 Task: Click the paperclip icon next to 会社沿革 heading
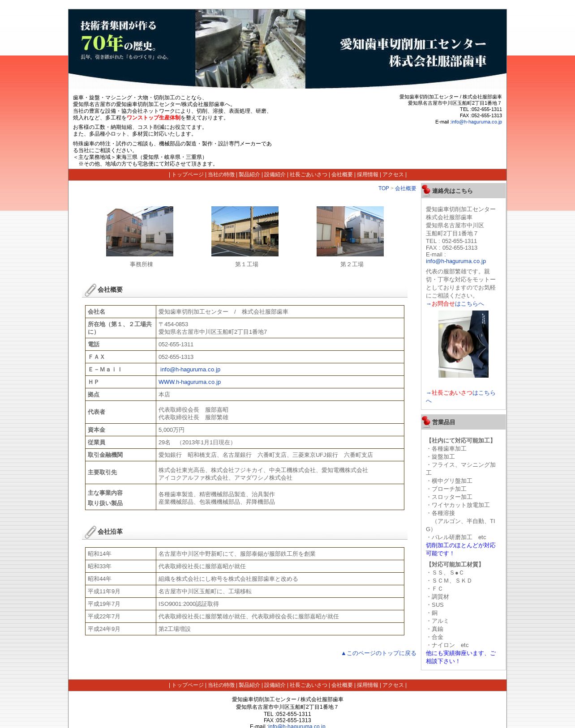pyautogui.click(x=90, y=532)
